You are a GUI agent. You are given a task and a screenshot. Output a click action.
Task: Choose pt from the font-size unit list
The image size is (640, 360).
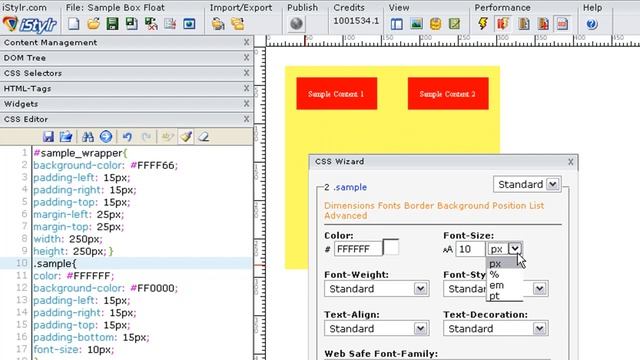(504, 296)
